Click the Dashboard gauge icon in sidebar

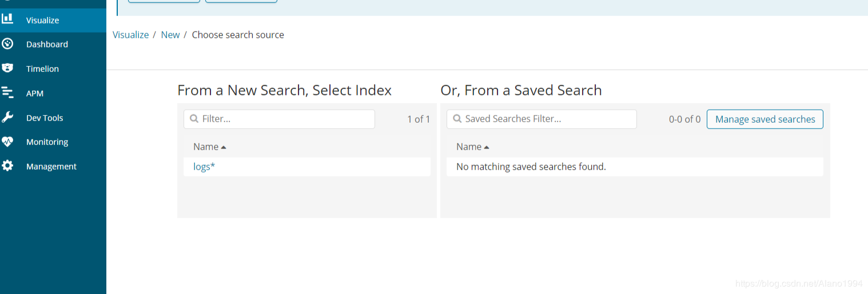(x=7, y=44)
